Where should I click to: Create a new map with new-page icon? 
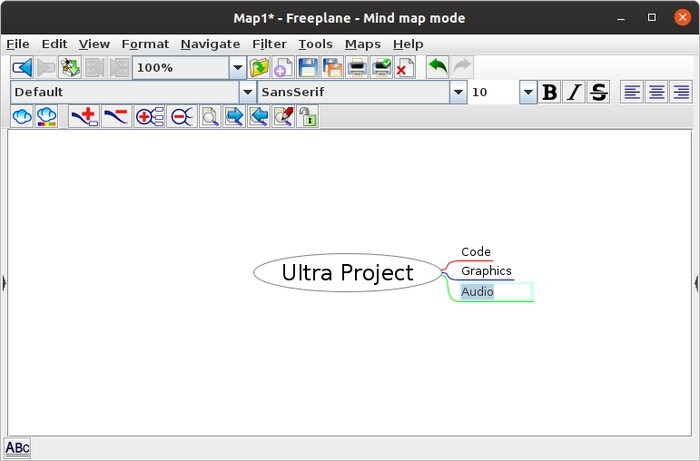283,68
